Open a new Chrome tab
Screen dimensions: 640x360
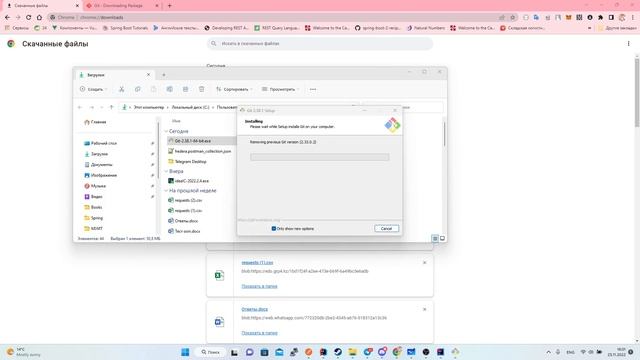(x=169, y=6)
